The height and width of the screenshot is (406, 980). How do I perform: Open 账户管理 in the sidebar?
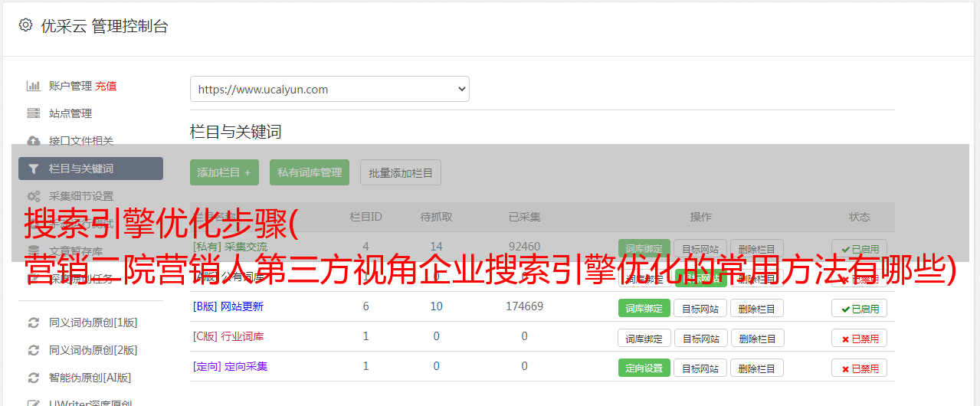70,86
